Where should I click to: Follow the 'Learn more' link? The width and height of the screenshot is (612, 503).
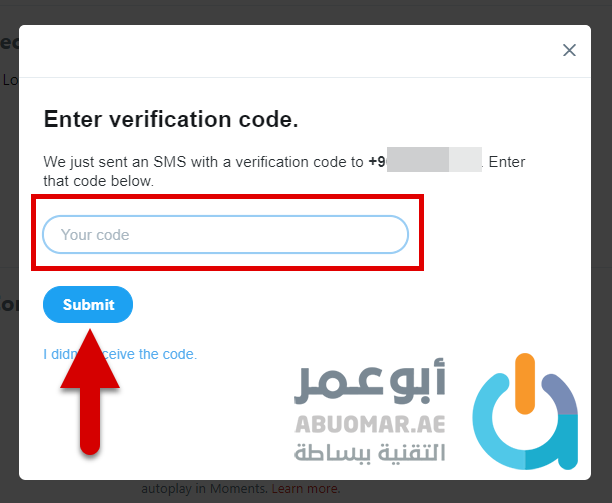point(306,489)
